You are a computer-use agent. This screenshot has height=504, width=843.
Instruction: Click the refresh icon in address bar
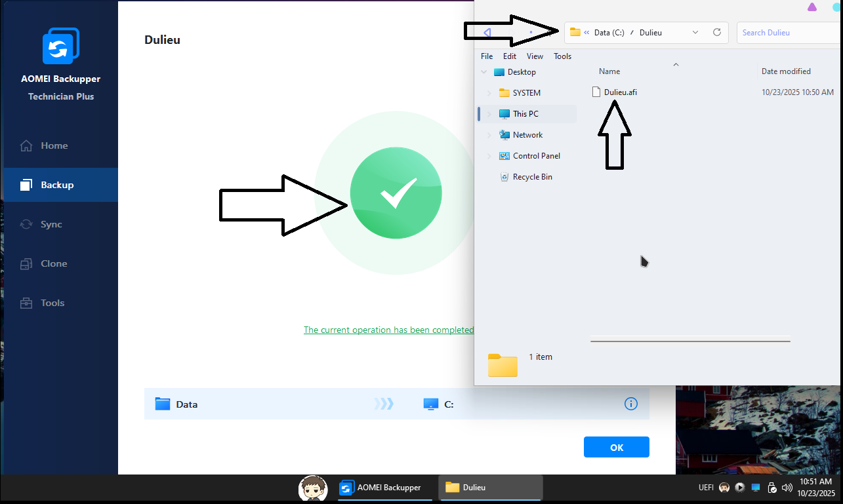717,32
